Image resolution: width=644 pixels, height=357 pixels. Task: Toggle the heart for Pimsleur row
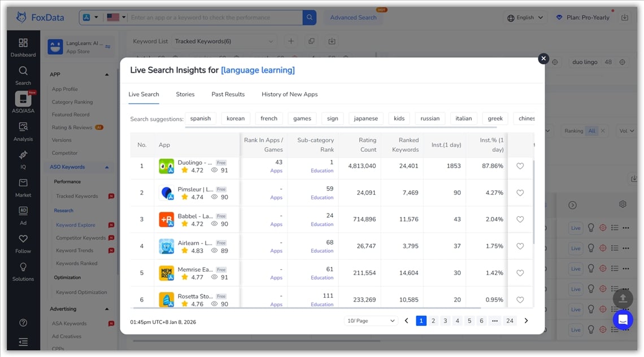pos(520,193)
